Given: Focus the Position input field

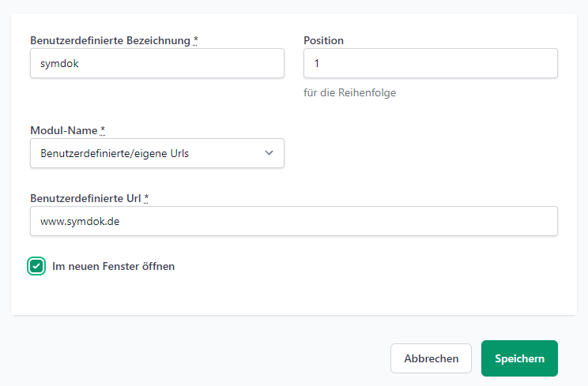Looking at the screenshot, I should [x=431, y=63].
